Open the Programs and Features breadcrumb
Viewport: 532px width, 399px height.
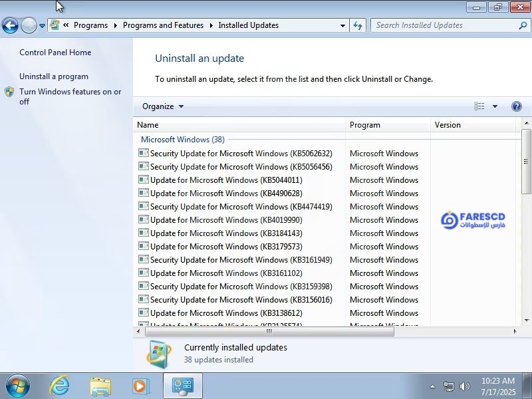[x=163, y=25]
